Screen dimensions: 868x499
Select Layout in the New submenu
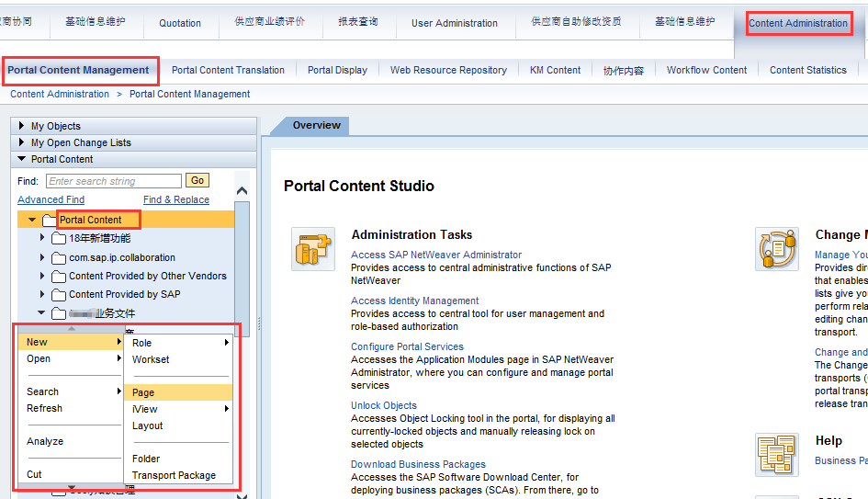[x=178, y=425]
